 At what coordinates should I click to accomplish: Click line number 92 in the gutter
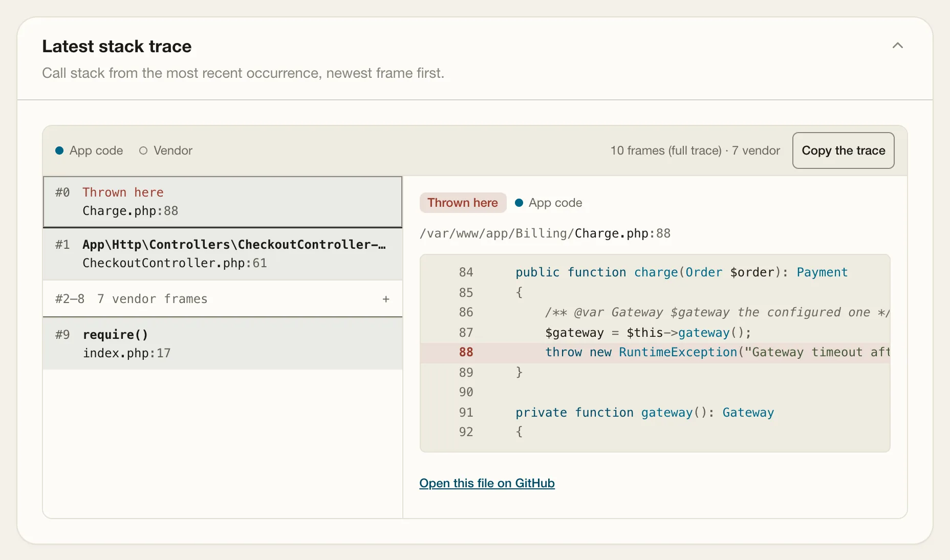click(466, 432)
